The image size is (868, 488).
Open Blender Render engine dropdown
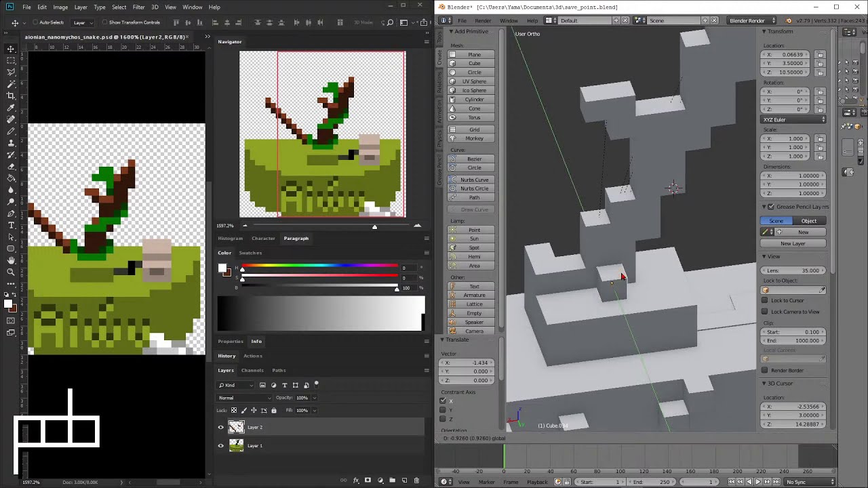click(751, 20)
